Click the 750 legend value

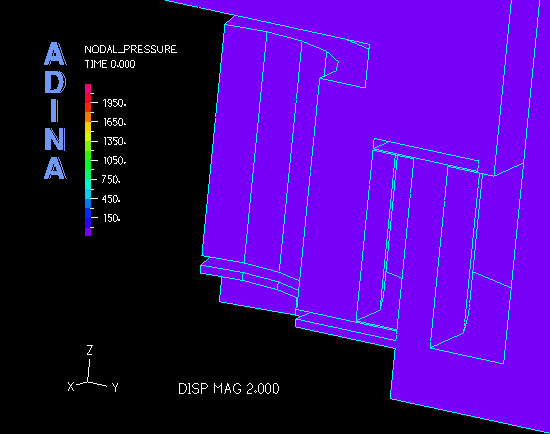(111, 180)
